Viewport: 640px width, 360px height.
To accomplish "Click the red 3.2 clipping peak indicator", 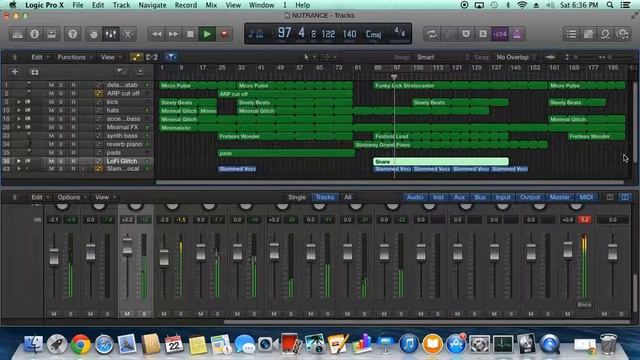I will (584, 220).
